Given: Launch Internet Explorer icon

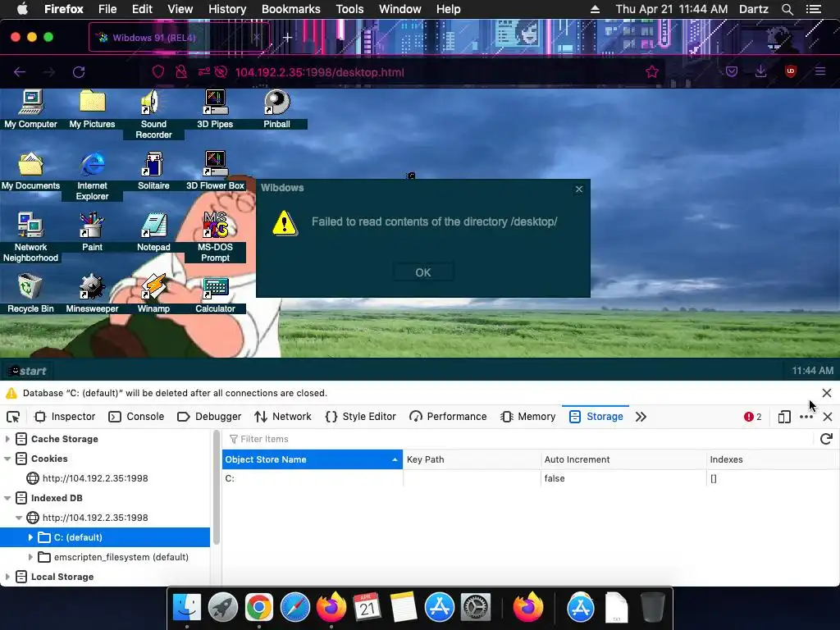Looking at the screenshot, I should 92,176.
